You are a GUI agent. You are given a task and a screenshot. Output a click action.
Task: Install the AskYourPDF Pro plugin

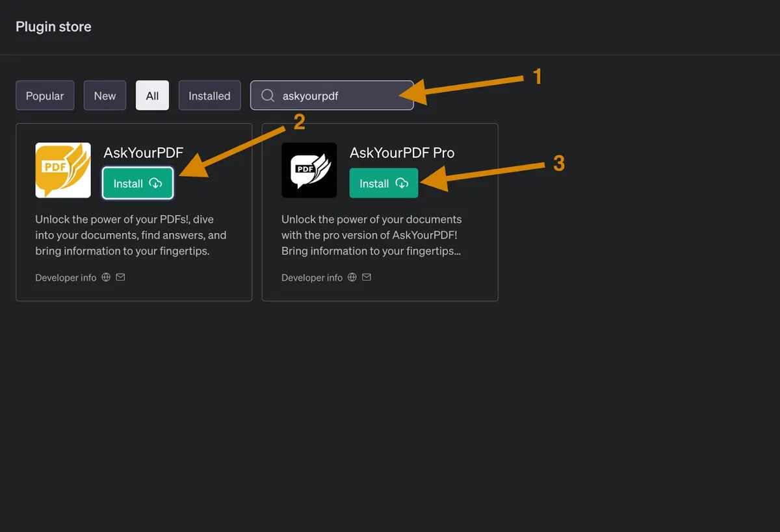click(383, 183)
